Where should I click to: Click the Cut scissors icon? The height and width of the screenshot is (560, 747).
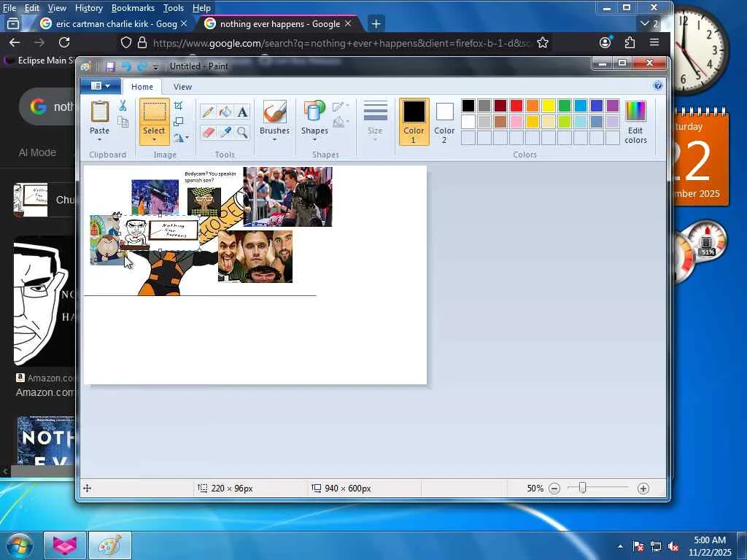pyautogui.click(x=123, y=106)
